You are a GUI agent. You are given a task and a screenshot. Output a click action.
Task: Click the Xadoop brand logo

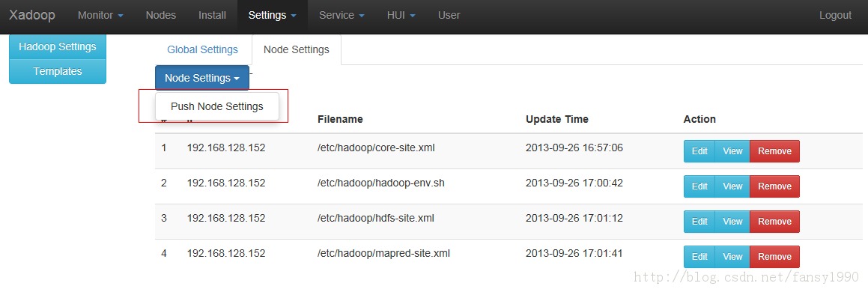coord(31,16)
